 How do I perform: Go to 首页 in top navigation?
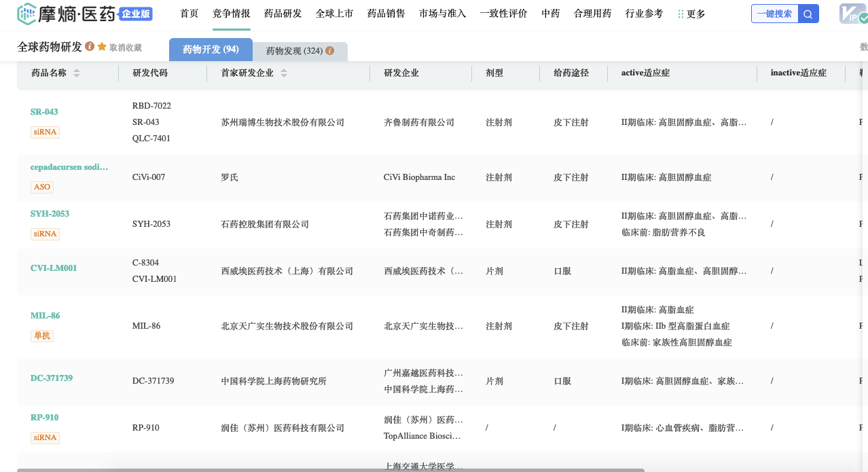[x=189, y=14]
